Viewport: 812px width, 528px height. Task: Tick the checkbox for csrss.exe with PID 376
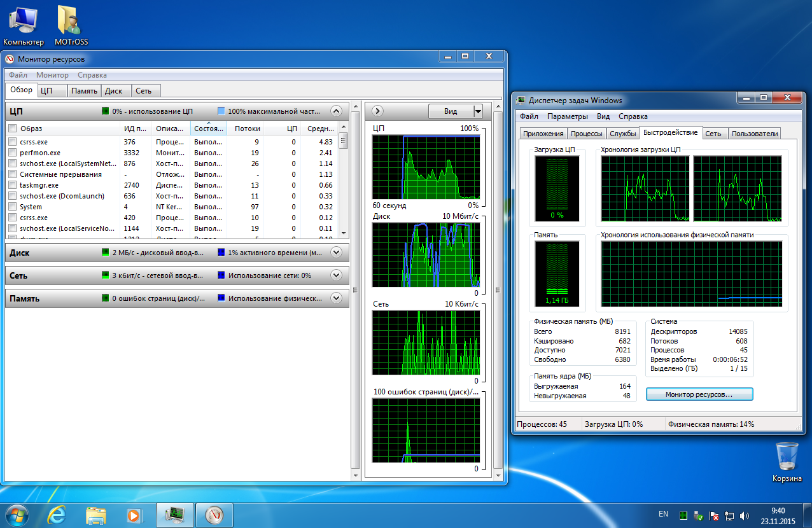12,142
